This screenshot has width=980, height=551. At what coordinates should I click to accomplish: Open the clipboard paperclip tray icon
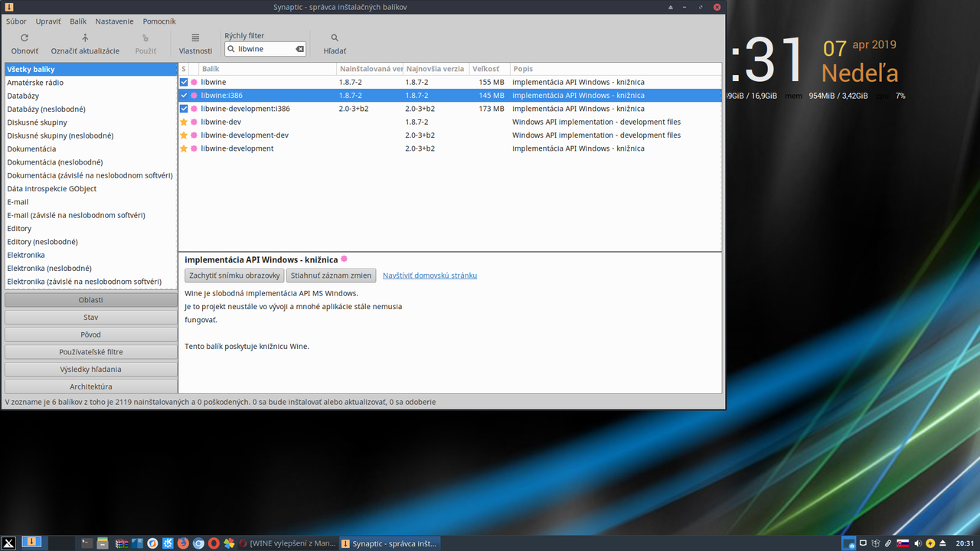[x=888, y=543]
